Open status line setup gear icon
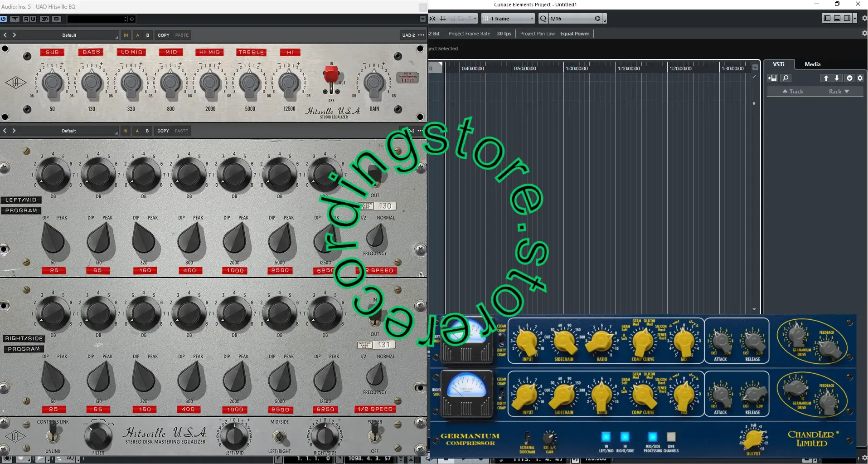 [864, 33]
